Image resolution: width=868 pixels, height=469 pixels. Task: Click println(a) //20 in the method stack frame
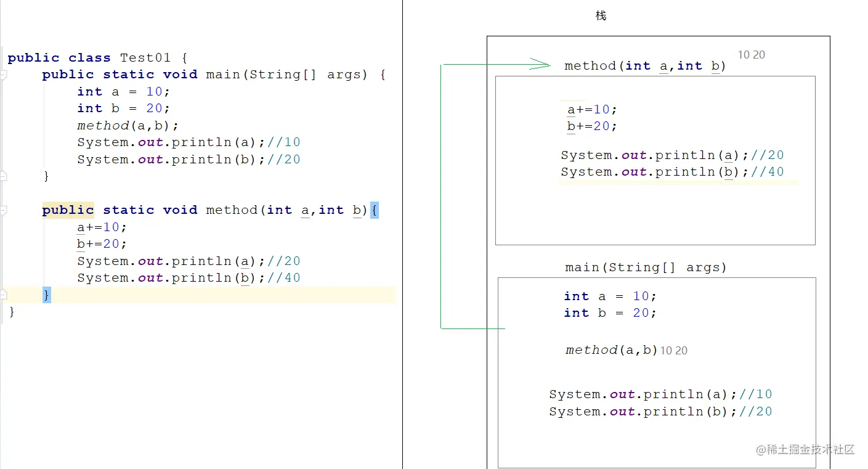click(x=672, y=155)
